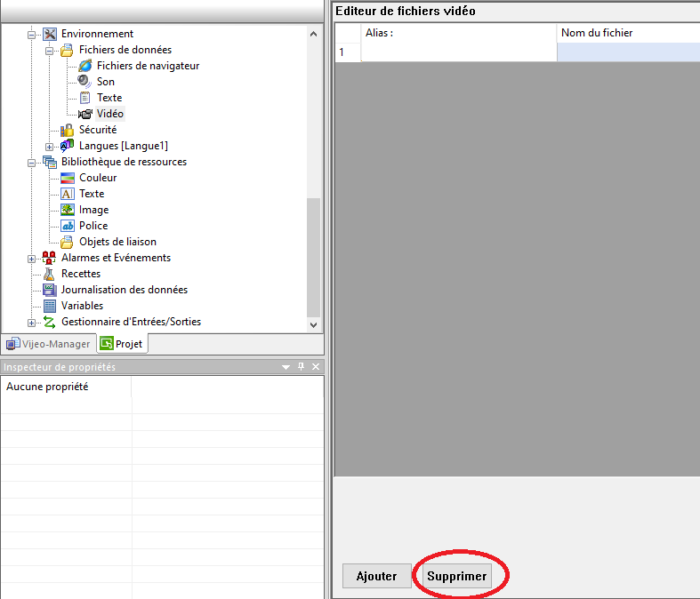
Task: Select the Vidéo tree item
Action: pyautogui.click(x=109, y=114)
